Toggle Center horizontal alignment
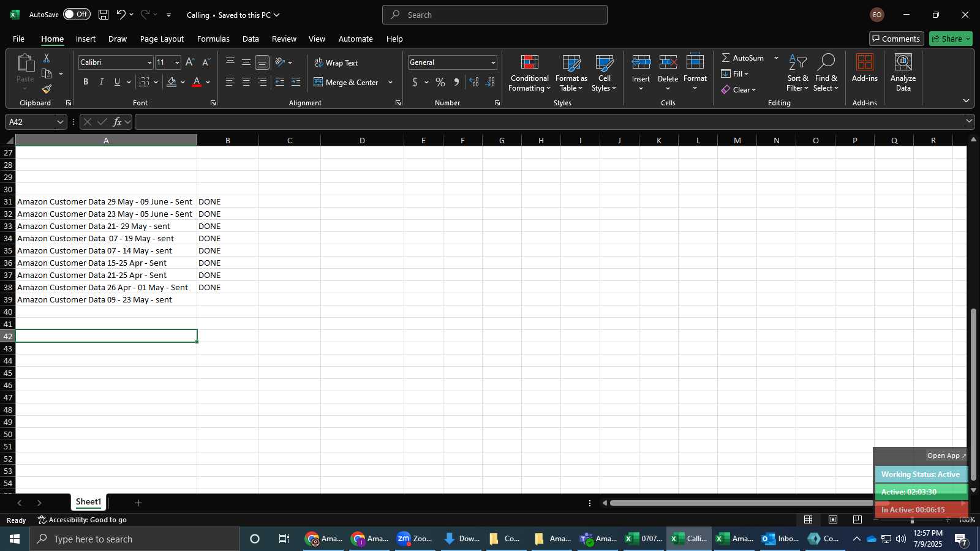This screenshot has height=551, width=980. (246, 82)
